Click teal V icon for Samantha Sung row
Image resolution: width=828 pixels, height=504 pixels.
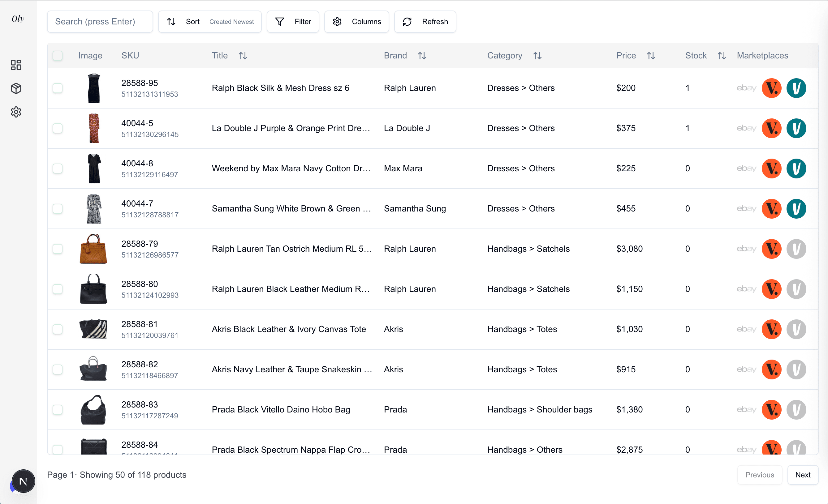point(796,208)
